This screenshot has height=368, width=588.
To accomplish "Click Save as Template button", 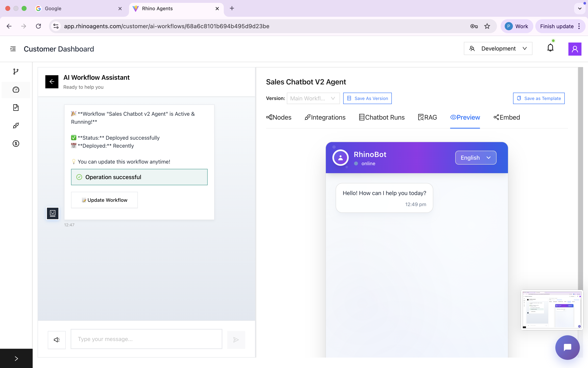I will pos(539,98).
